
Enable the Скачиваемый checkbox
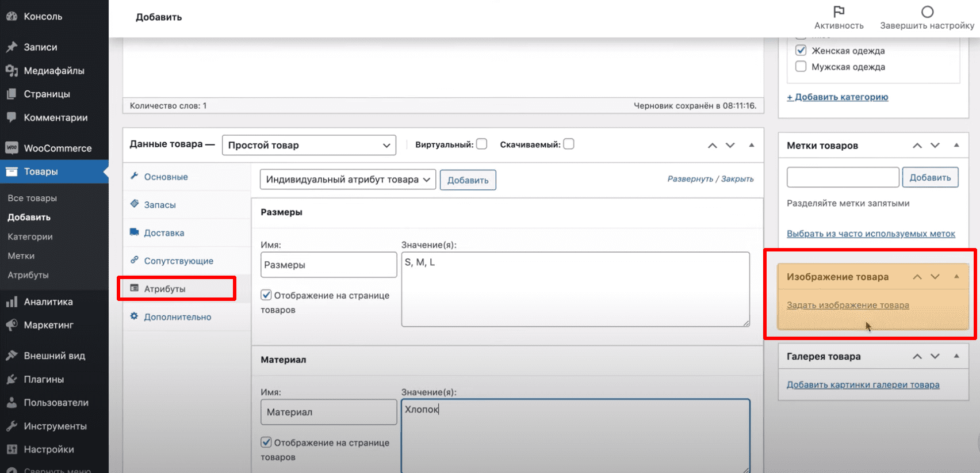coord(569,144)
